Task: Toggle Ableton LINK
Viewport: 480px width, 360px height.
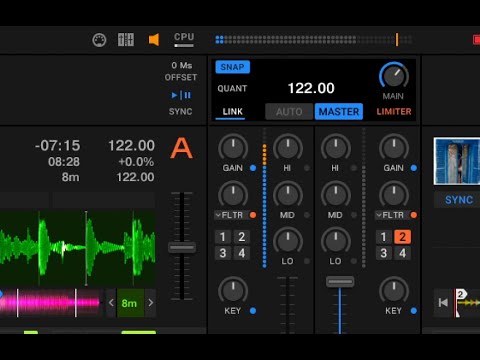Action: (x=232, y=112)
